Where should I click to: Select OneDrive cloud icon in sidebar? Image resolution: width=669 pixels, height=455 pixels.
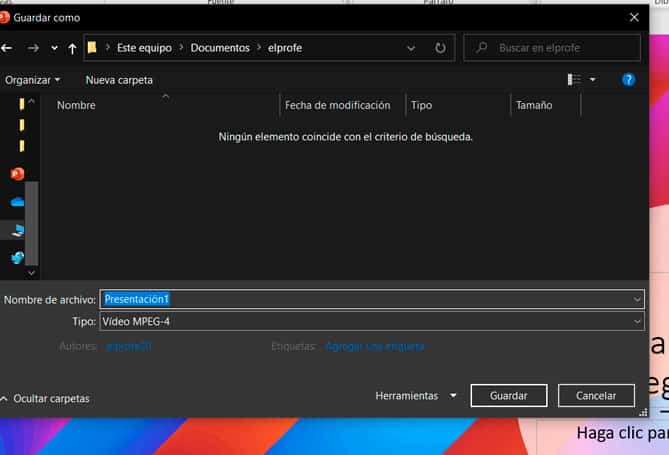[x=17, y=202]
